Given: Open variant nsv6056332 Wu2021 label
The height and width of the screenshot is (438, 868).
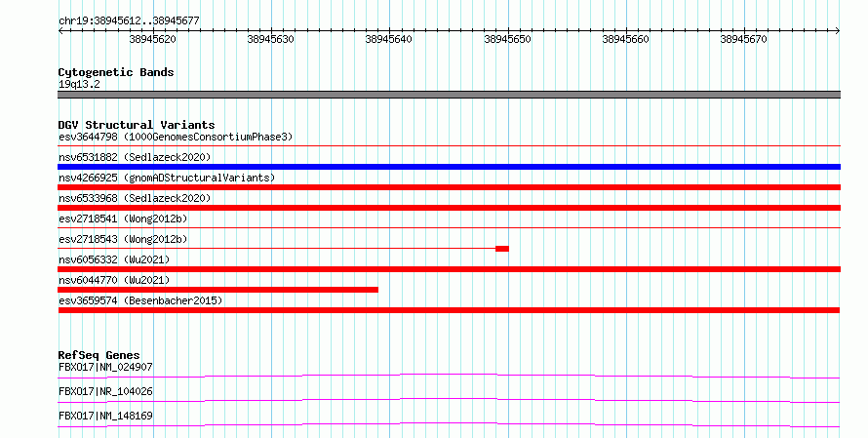Looking at the screenshot, I should click(114, 259).
